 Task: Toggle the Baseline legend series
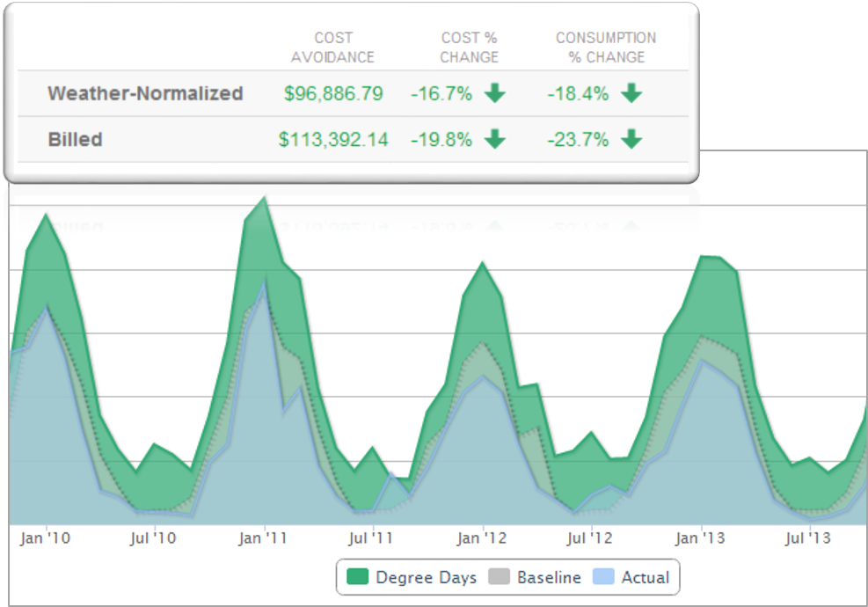535,577
